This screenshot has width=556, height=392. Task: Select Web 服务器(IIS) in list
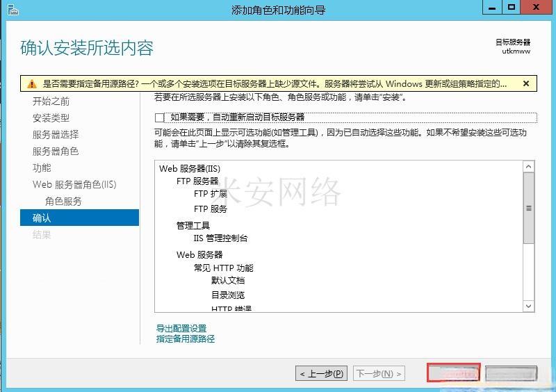[x=190, y=168]
